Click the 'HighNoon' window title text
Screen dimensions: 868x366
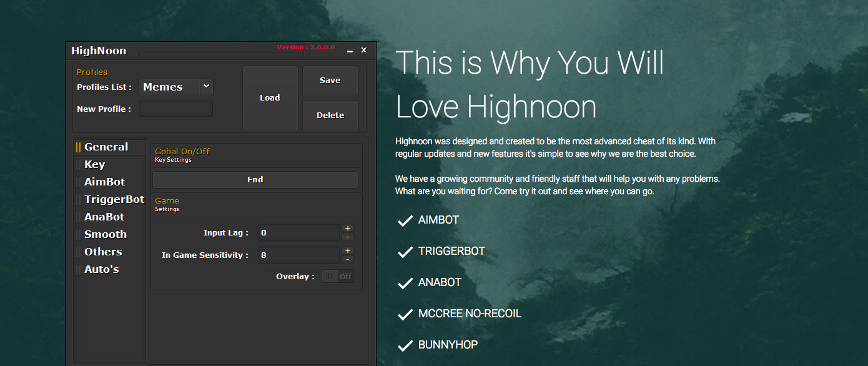pyautogui.click(x=99, y=51)
